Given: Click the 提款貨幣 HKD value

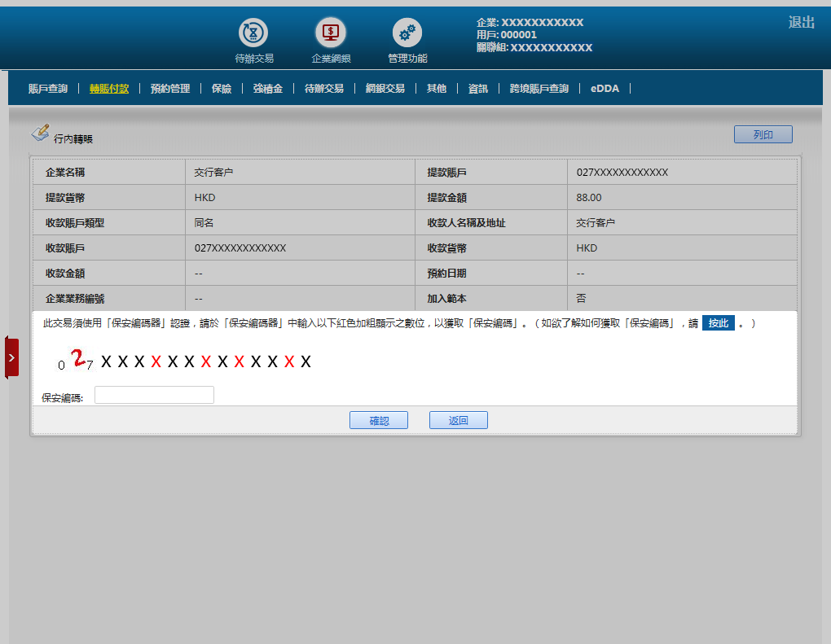Looking at the screenshot, I should tap(204, 198).
